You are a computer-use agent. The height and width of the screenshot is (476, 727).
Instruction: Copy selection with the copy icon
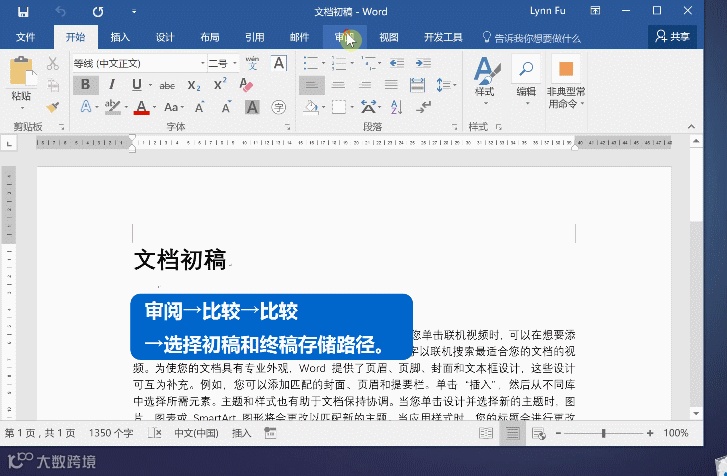[x=52, y=85]
